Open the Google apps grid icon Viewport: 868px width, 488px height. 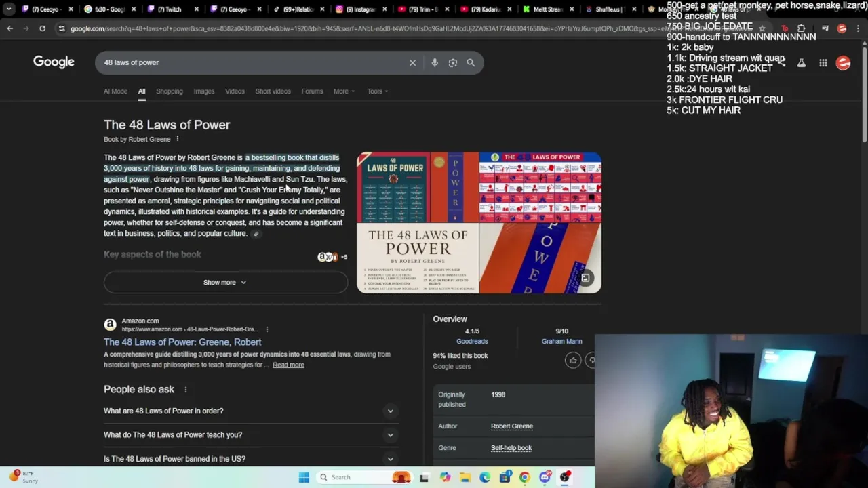823,63
